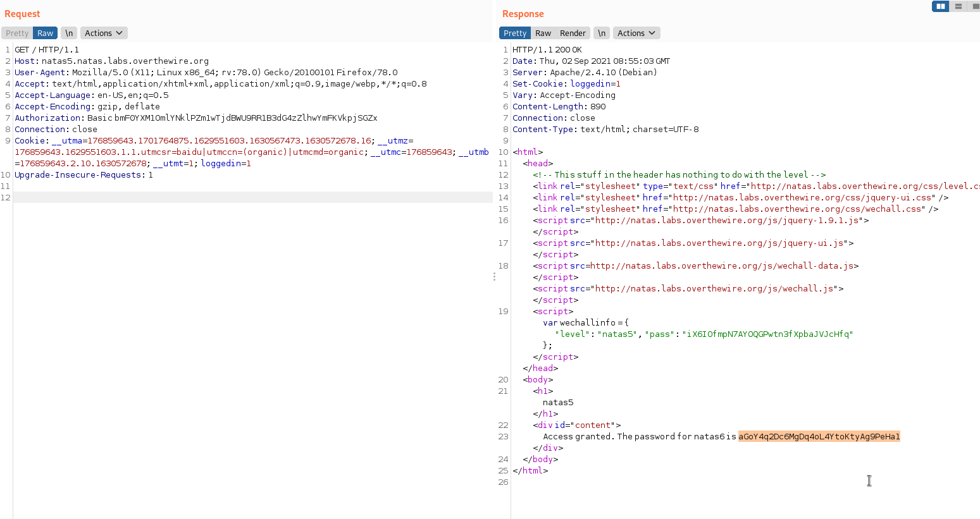Click the <body> opening tag
Image resolution: width=980 pixels, height=519 pixels.
tap(538, 380)
